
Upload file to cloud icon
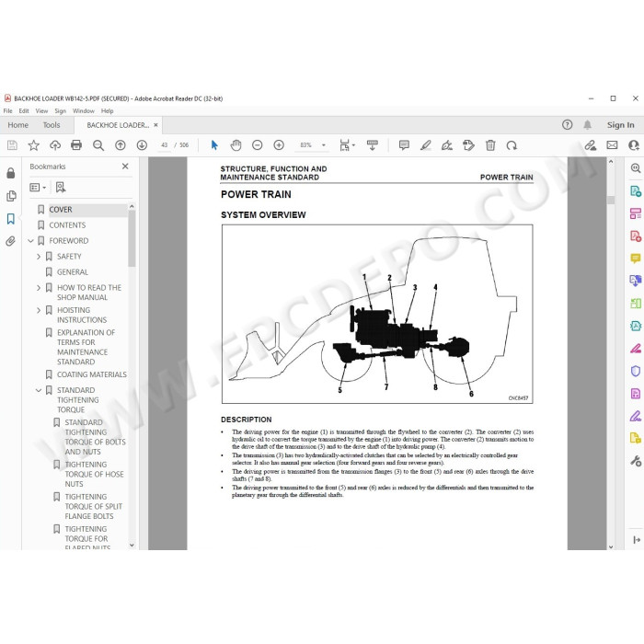pyautogui.click(x=55, y=145)
